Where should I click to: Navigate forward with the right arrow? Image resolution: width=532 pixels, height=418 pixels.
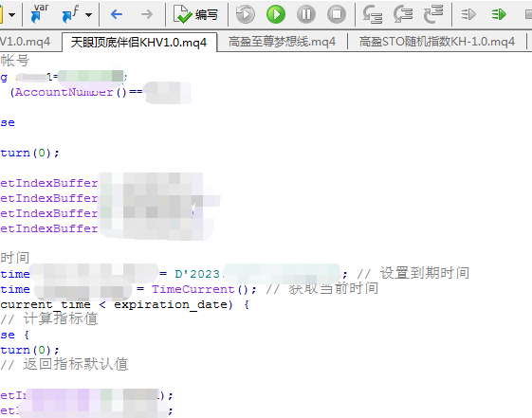click(x=147, y=14)
